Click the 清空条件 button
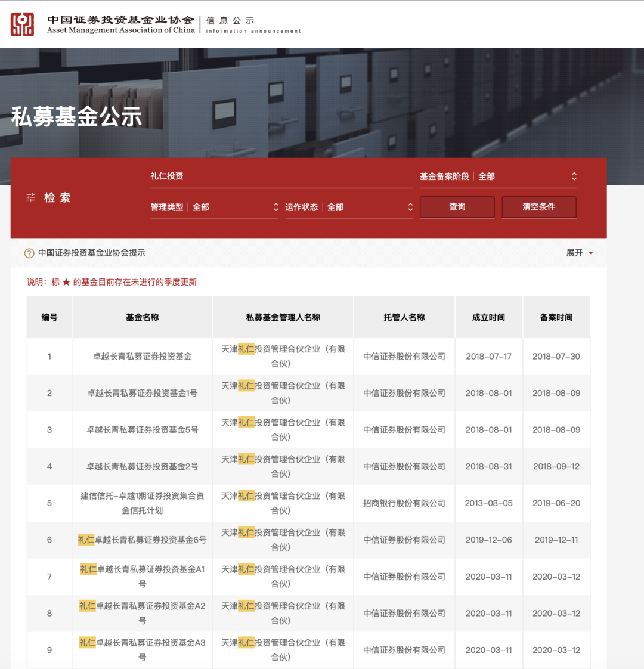Screen dimensions: 644x669 (539, 207)
